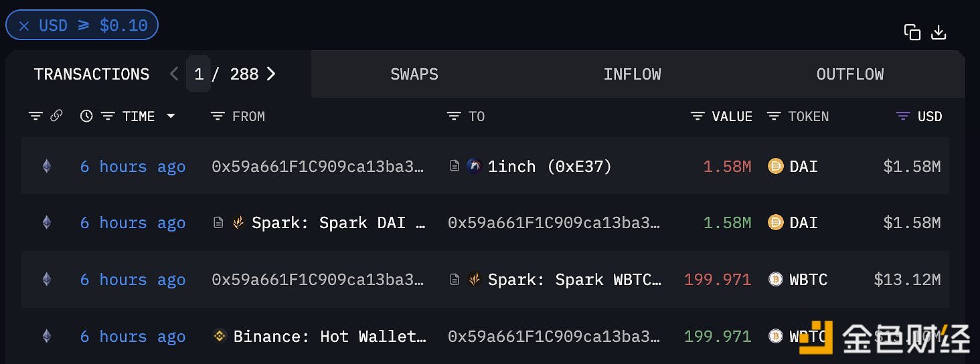Open the 1inch (0xE37) address link

549,167
